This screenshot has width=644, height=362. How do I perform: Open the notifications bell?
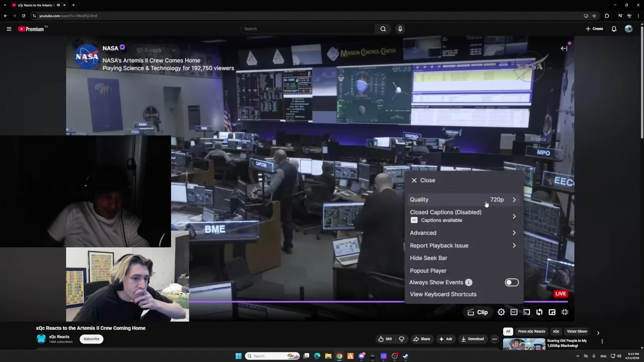tap(614, 29)
